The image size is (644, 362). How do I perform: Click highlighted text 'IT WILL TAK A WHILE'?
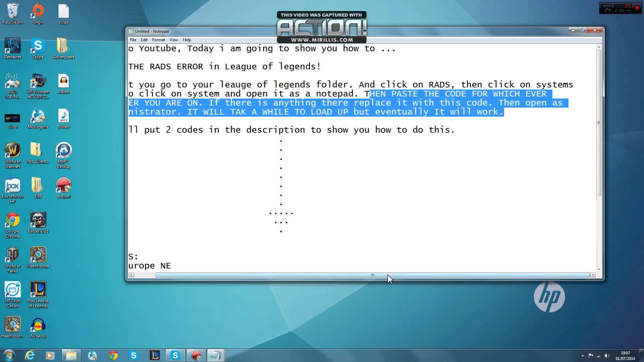[x=238, y=112]
